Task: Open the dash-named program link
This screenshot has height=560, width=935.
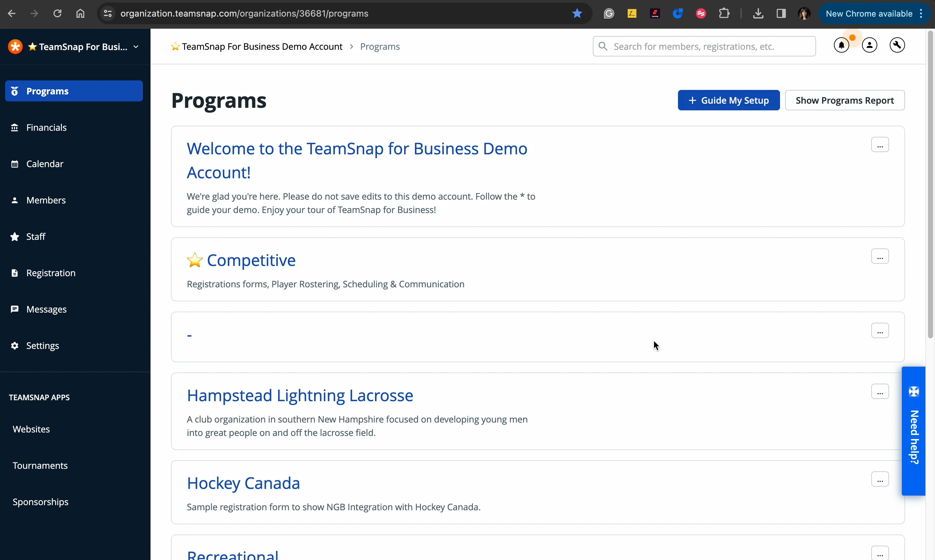Action: pyautogui.click(x=189, y=335)
